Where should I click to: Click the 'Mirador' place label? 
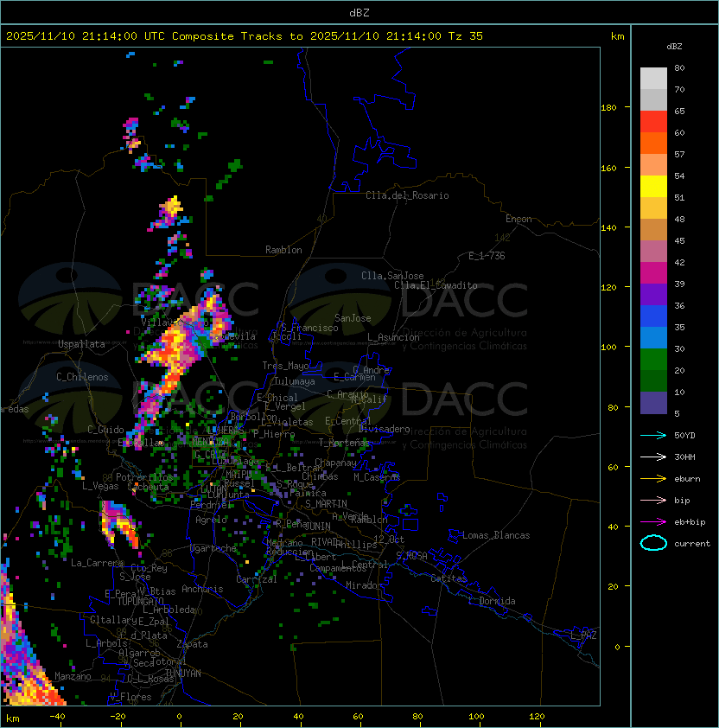[365, 585]
